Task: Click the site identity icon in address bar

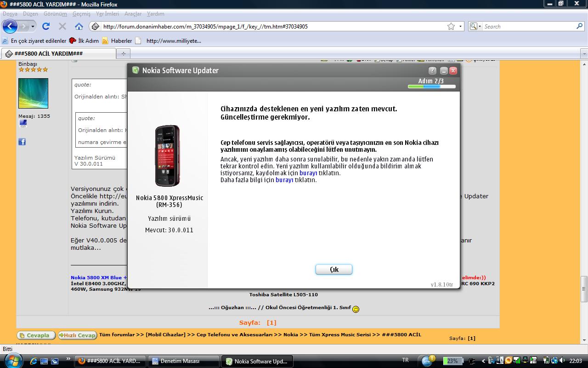Action: (x=95, y=26)
